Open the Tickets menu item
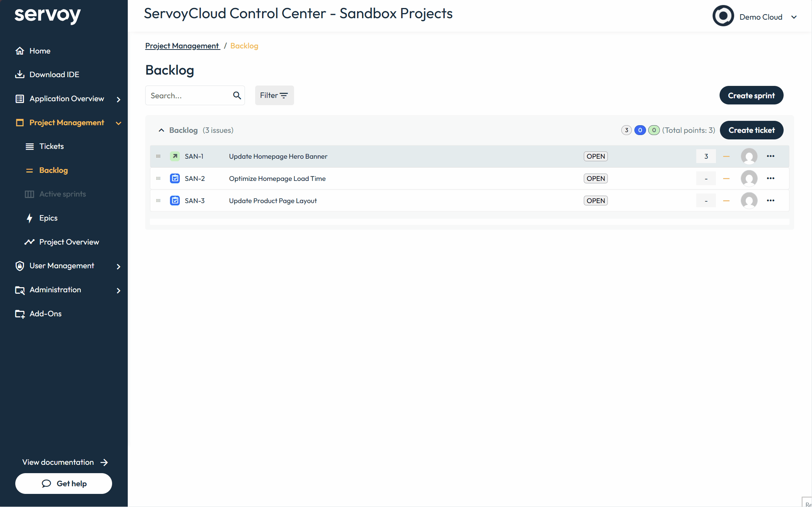 pyautogui.click(x=51, y=146)
